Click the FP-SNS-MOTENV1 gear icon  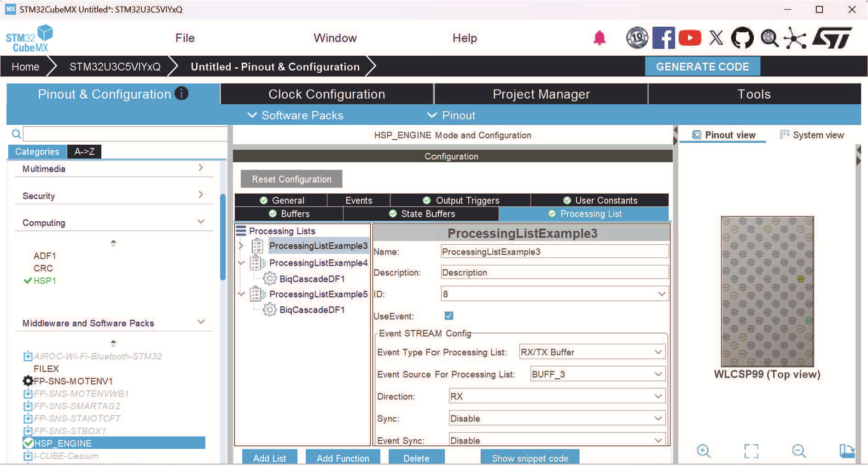pyautogui.click(x=28, y=381)
